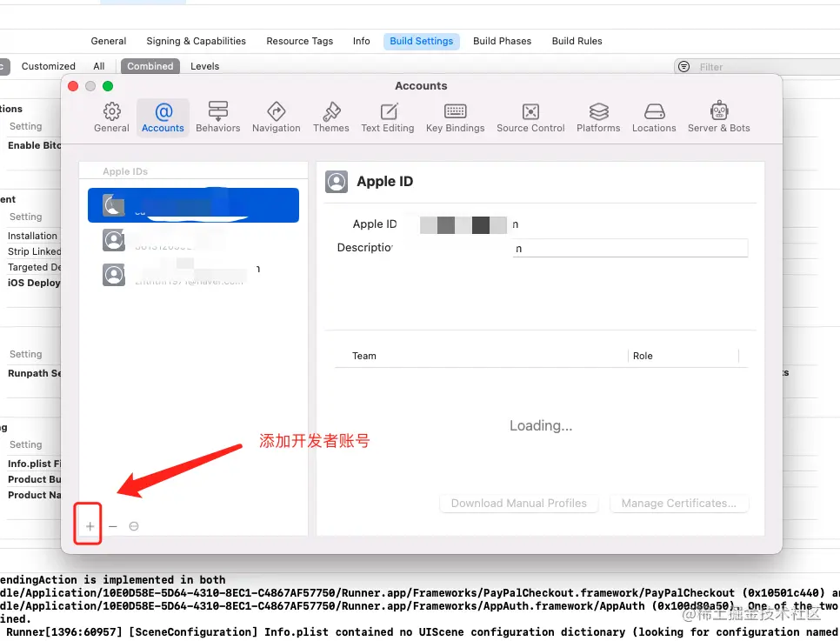Switch to General tab in project editor
The image size is (840, 641).
tap(108, 41)
